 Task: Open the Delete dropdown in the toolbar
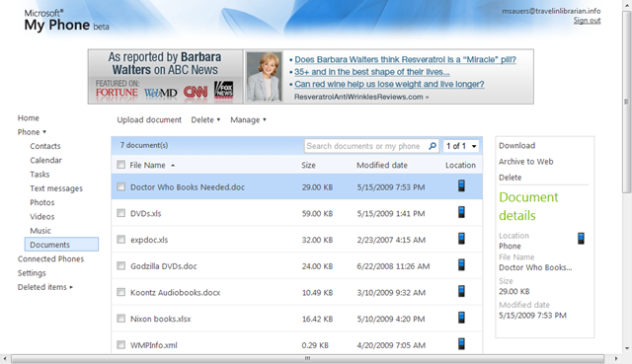tap(205, 120)
